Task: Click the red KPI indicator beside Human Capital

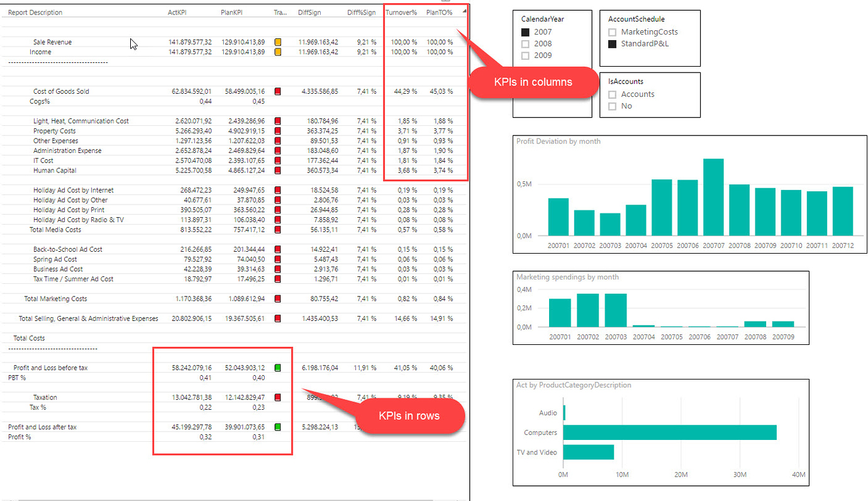Action: tap(277, 170)
